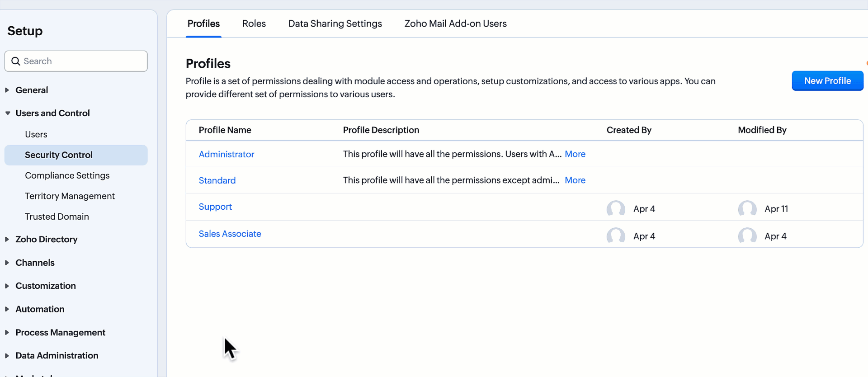Click Sales Associate's Modified By avatar
Screen dimensions: 868x377
[747, 236]
